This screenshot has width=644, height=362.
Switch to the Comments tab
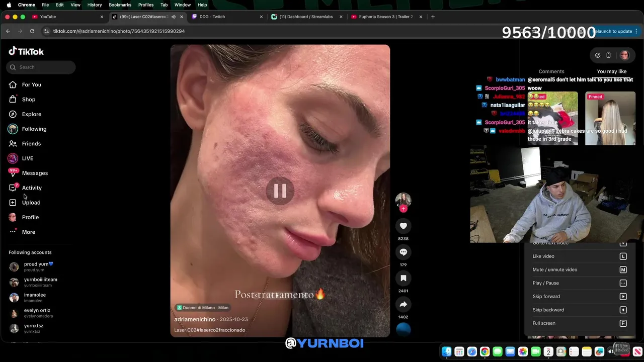click(x=551, y=71)
